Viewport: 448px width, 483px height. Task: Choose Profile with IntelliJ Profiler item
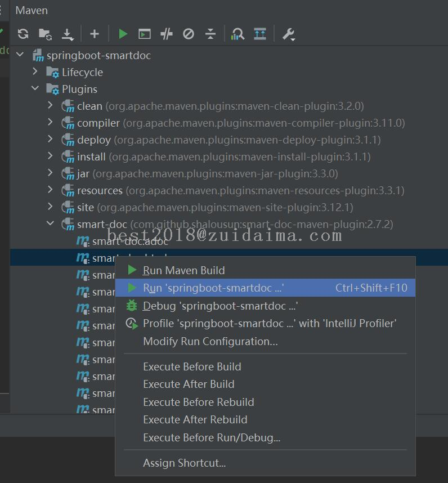coord(265,324)
